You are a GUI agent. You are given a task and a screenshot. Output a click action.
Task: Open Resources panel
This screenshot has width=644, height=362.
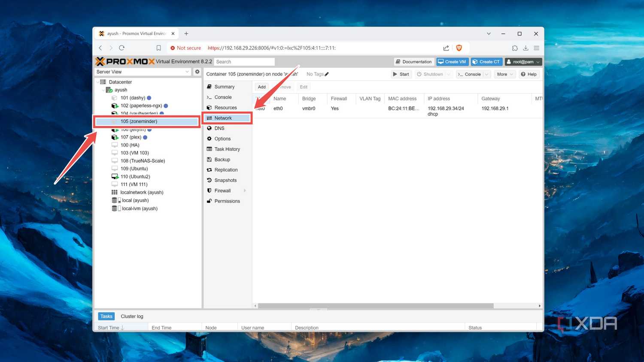225,108
